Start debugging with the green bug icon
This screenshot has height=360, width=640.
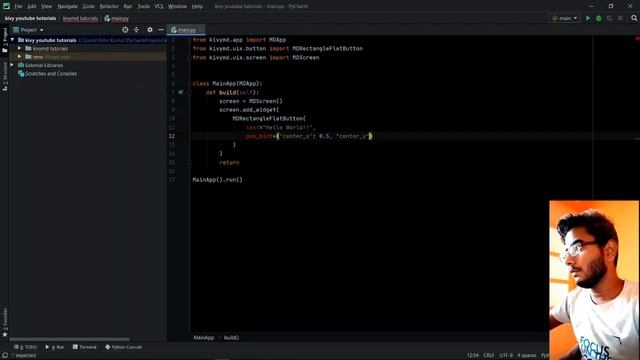pos(598,18)
